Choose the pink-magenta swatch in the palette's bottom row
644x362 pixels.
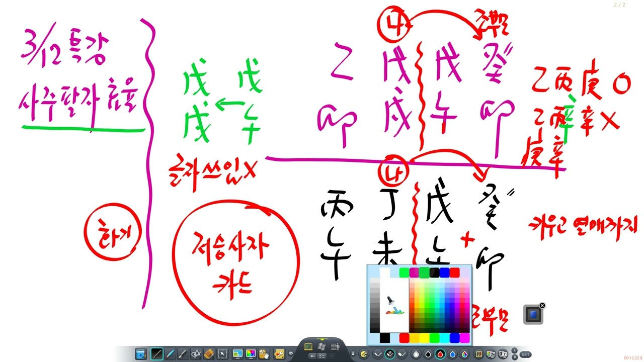click(x=465, y=338)
